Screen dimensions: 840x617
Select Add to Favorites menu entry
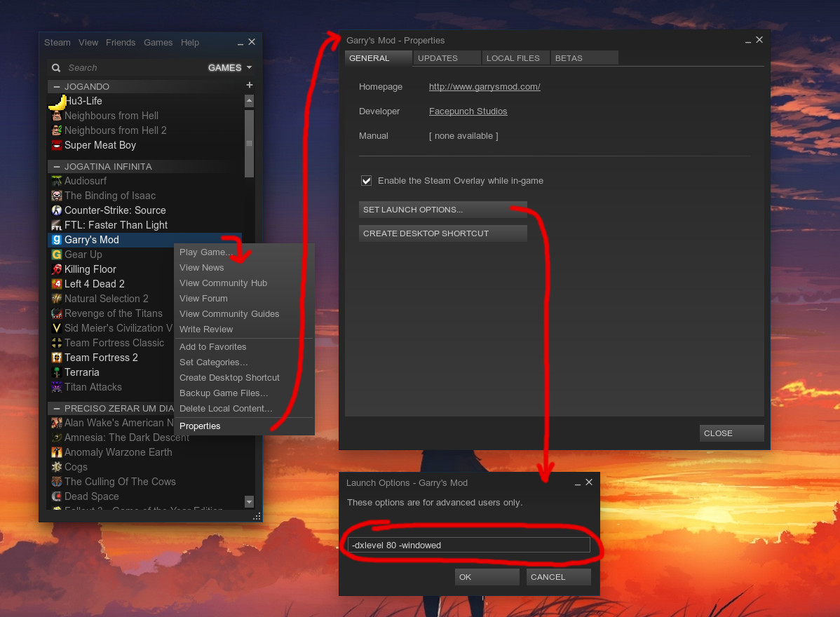(244, 347)
